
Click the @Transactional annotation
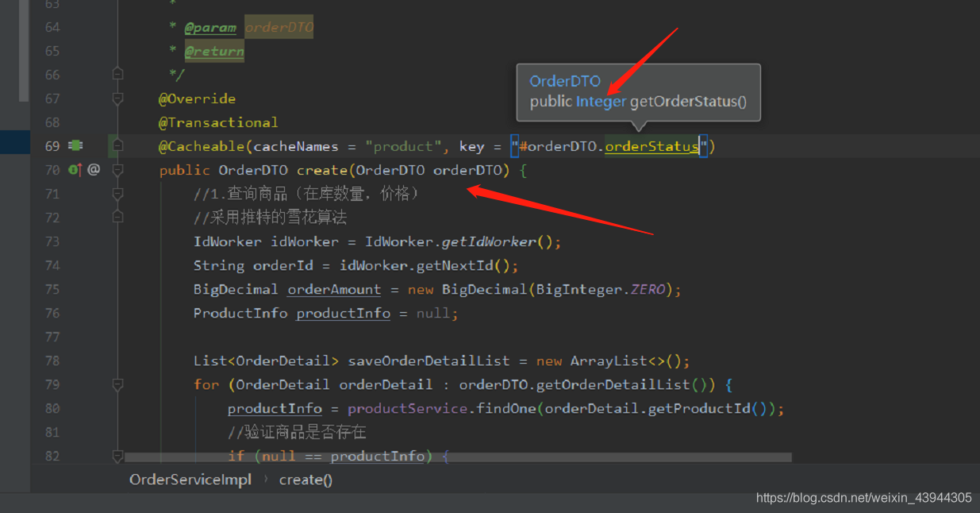tap(218, 122)
